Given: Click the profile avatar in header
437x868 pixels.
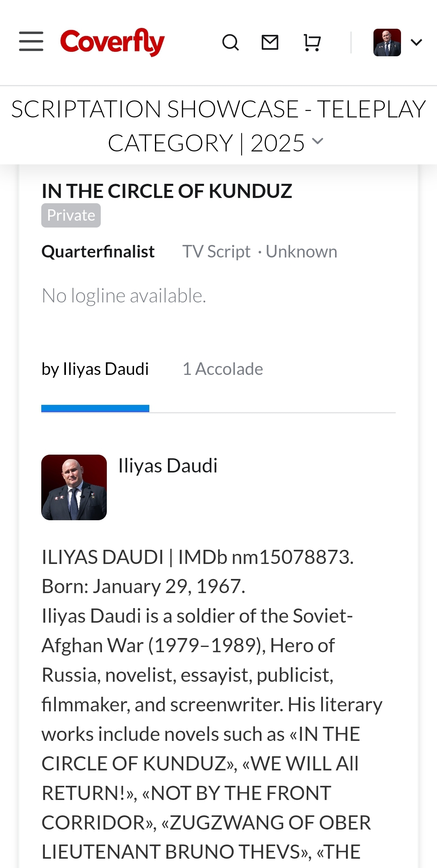Looking at the screenshot, I should tap(387, 43).
